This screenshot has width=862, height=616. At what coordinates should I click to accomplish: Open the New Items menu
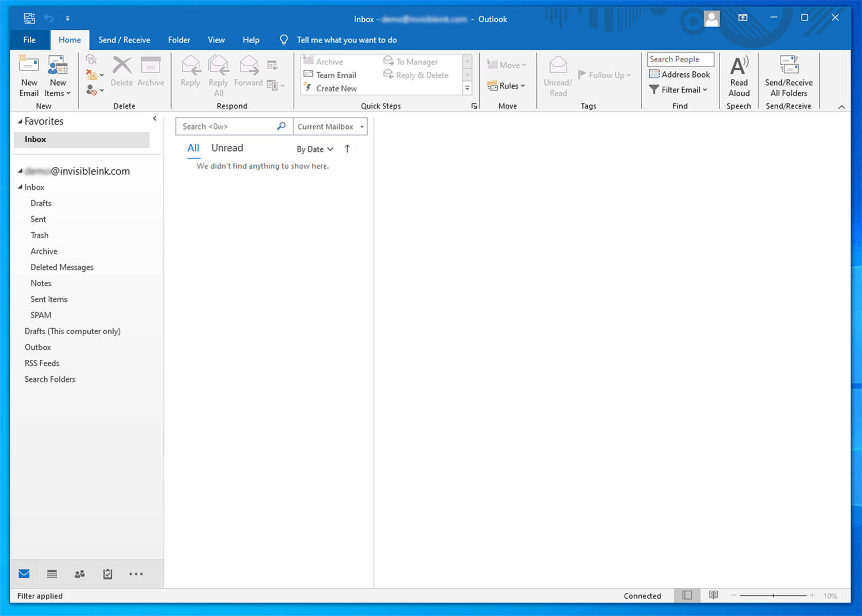(57, 76)
